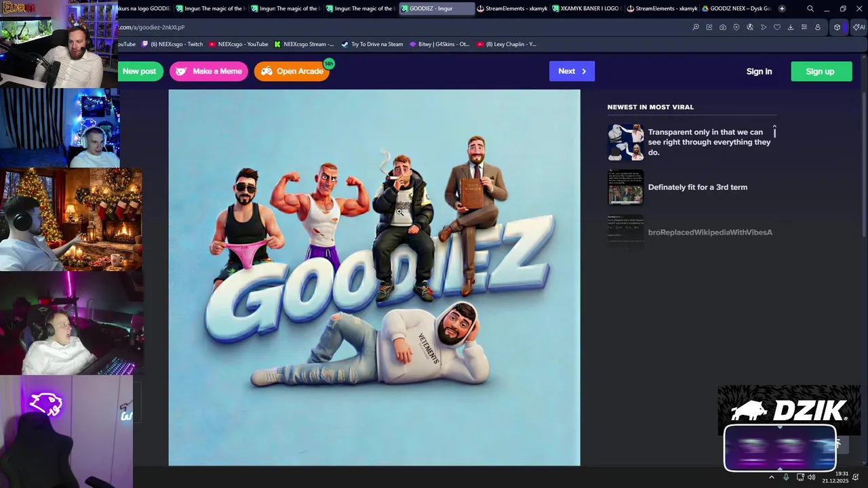Open thumbnail of 'Transparent only' viral post
The height and width of the screenshot is (488, 868).
[625, 142]
